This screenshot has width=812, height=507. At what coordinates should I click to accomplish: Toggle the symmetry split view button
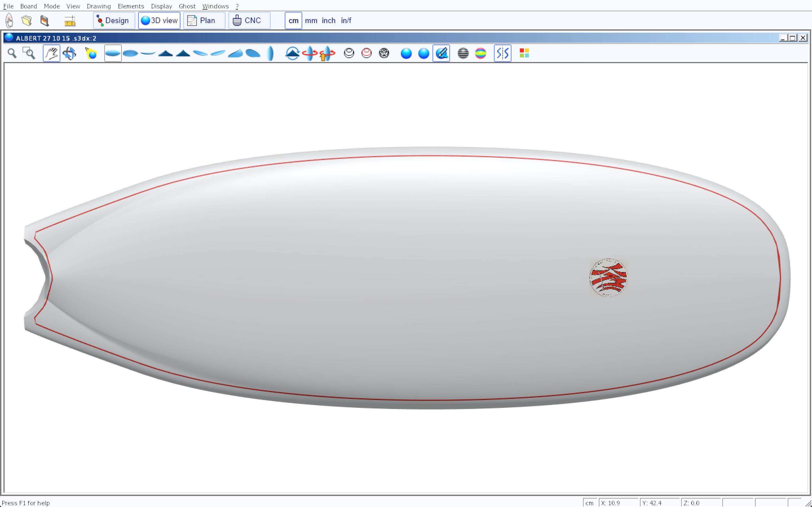tap(502, 53)
